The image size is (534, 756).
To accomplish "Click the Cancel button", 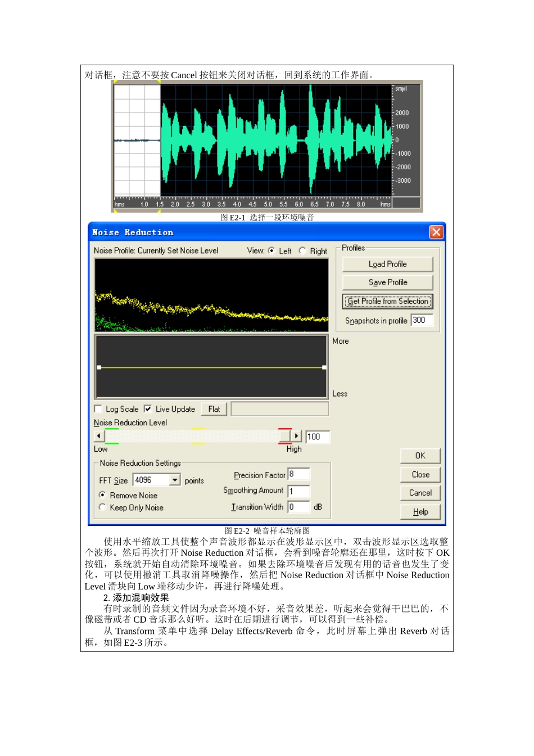I will (420, 493).
